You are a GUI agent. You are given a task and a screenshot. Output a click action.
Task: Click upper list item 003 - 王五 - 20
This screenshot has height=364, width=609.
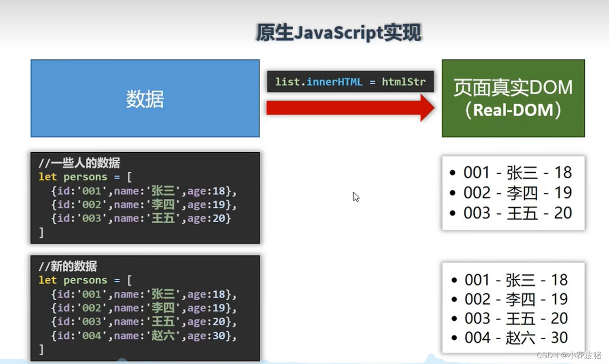511,213
